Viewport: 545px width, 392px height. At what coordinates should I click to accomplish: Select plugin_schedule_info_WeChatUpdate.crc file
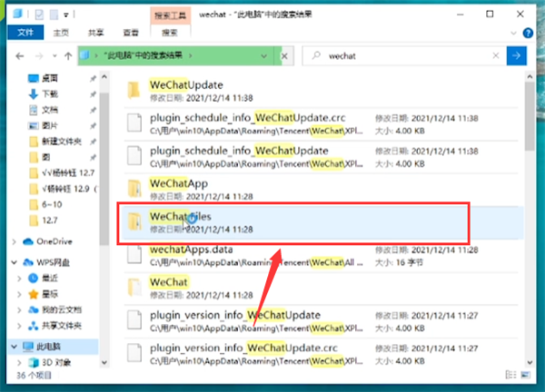pos(322,124)
